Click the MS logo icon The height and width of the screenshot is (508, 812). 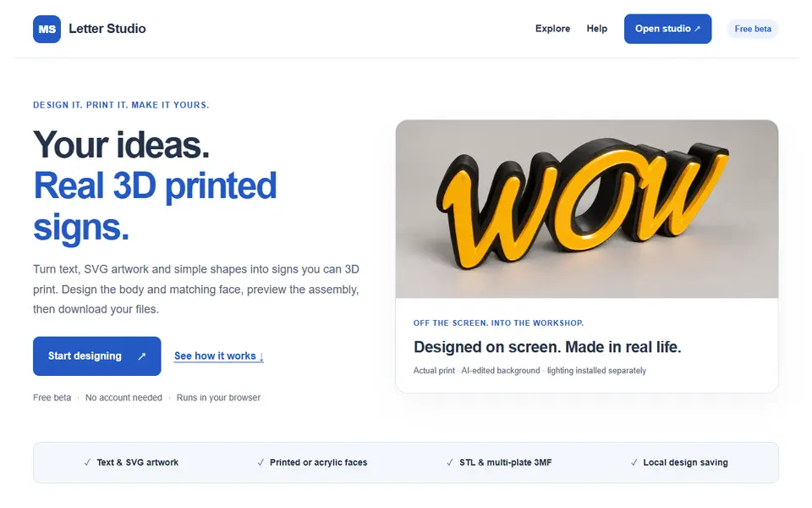(x=47, y=29)
